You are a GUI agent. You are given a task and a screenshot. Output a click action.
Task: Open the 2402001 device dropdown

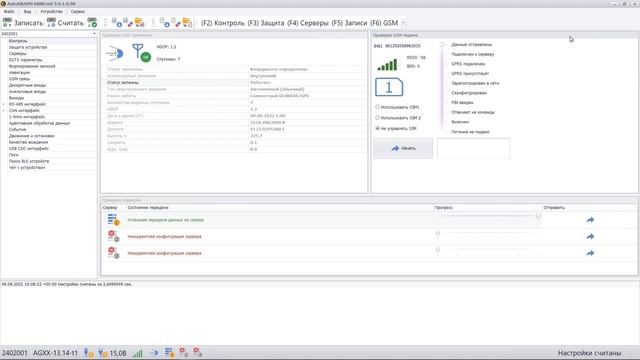[94, 34]
